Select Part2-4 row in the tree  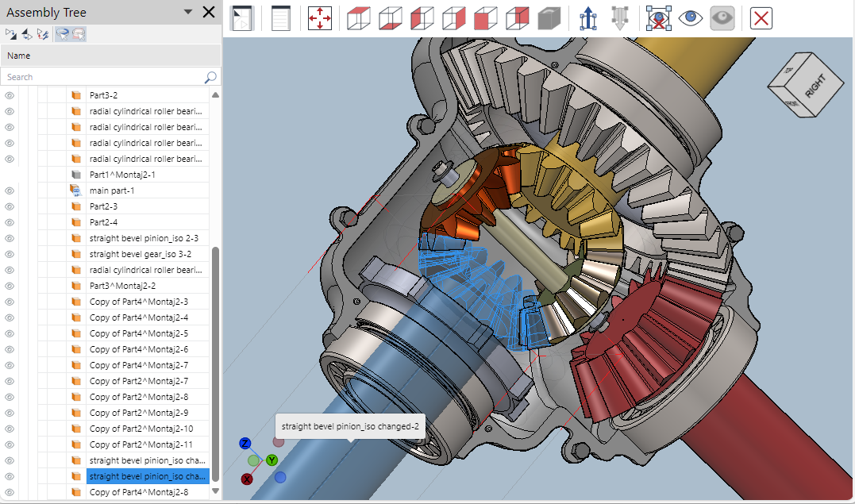(x=148, y=222)
